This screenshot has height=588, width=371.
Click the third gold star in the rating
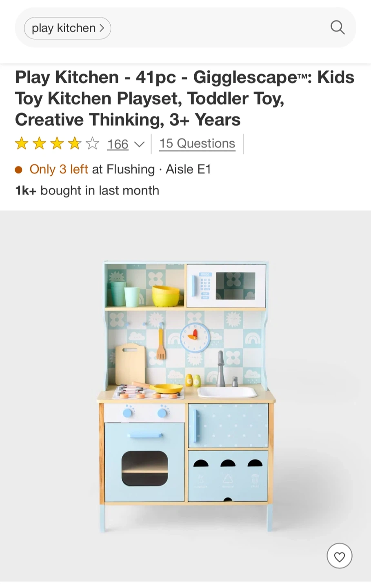57,143
